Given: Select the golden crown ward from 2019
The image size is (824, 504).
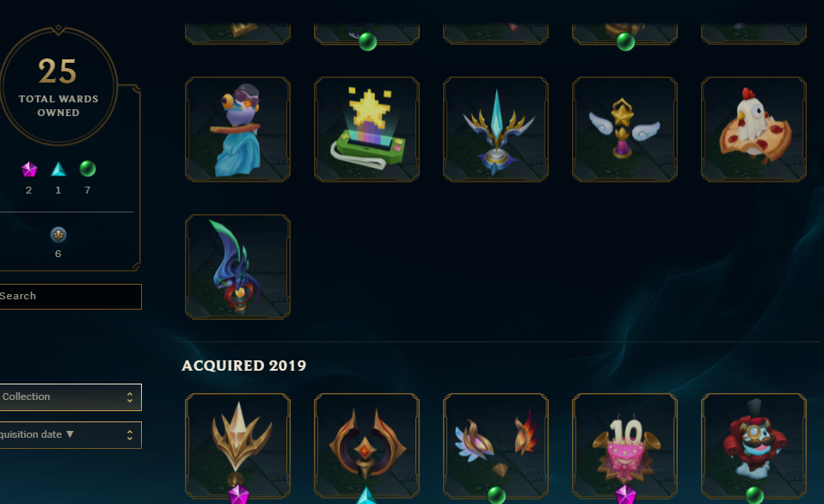Looking at the screenshot, I should coord(237,446).
